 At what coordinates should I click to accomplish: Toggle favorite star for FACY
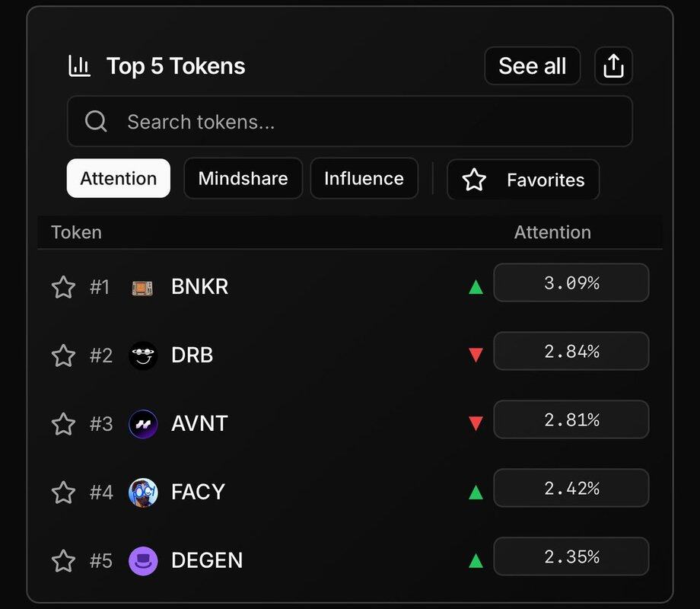tap(63, 493)
